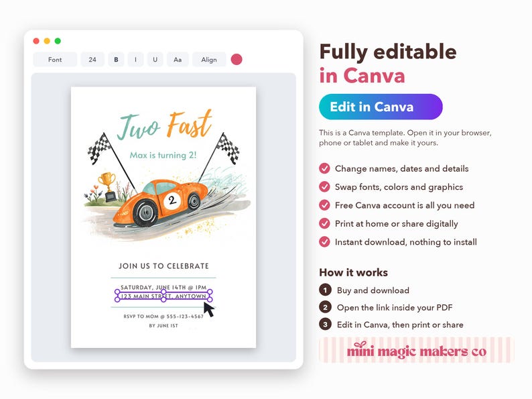This screenshot has width=532, height=399.
Task: Click the 'RSVP TO MOM @ 555-123-4567' line
Action: (x=163, y=316)
